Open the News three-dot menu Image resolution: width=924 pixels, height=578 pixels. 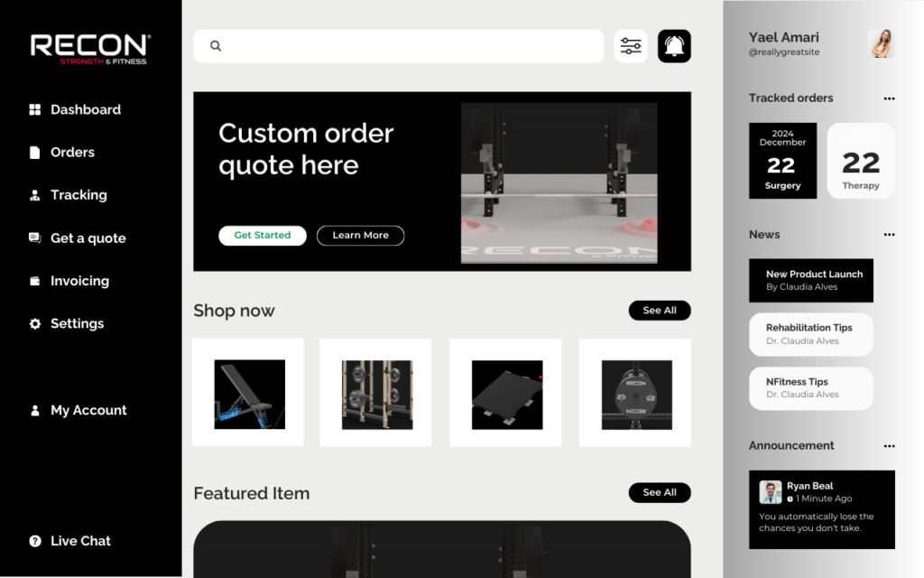pos(889,235)
